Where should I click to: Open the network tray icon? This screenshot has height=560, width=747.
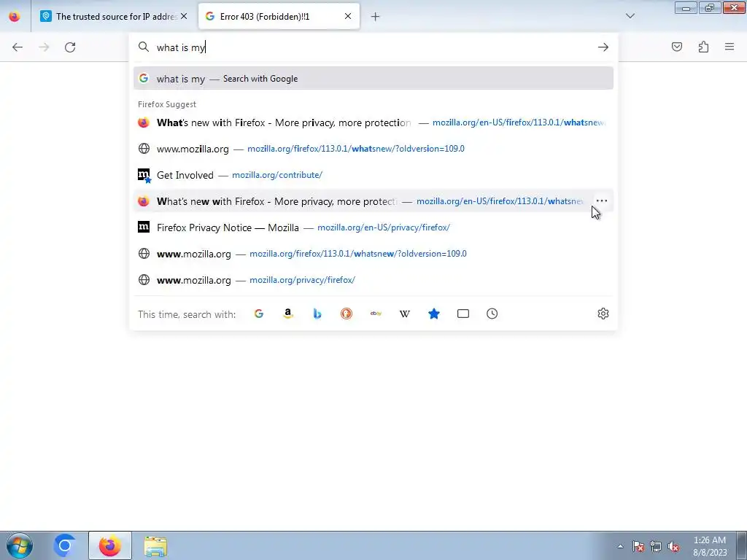click(656, 546)
